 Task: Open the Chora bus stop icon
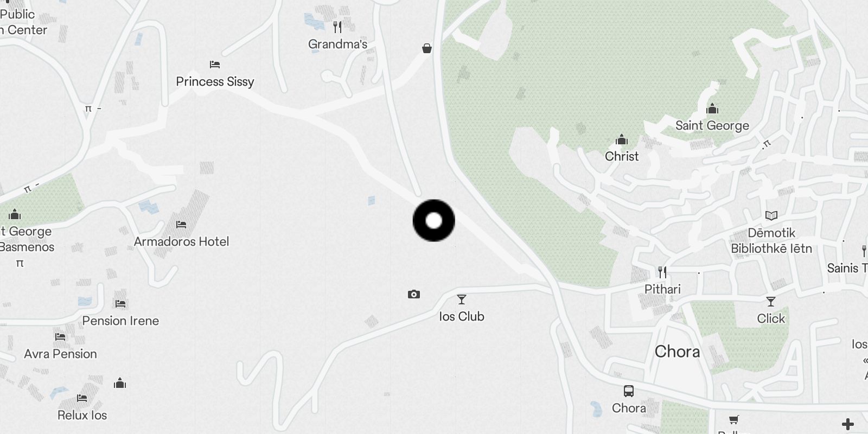[x=629, y=391]
